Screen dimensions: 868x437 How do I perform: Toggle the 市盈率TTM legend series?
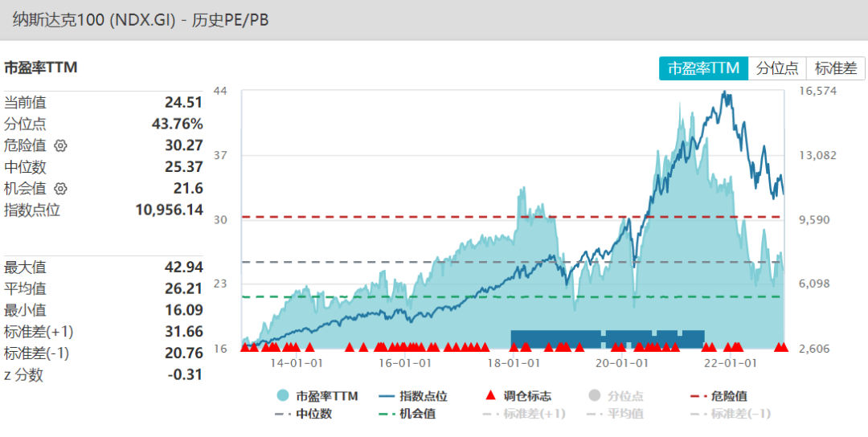click(317, 395)
